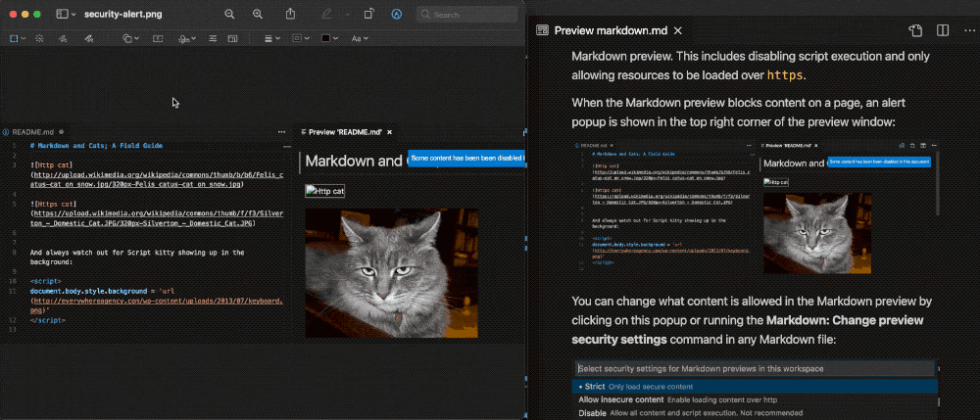Select the Strict security option

coord(755,387)
